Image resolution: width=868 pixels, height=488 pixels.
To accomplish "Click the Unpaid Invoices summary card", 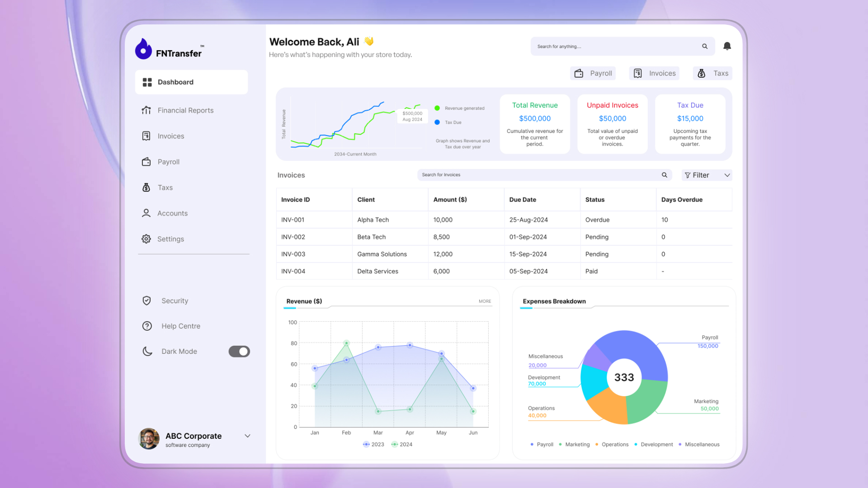I will pyautogui.click(x=613, y=124).
